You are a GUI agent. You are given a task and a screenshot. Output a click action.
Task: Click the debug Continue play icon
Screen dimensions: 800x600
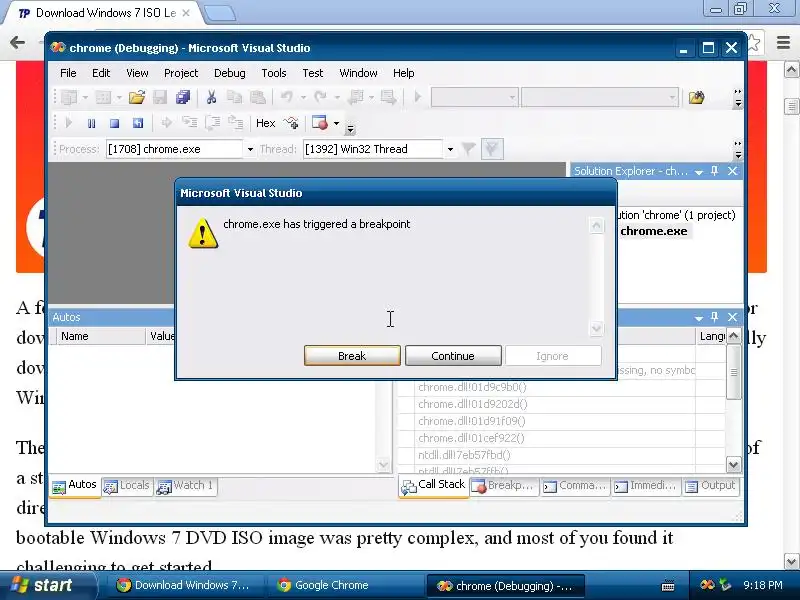click(69, 123)
